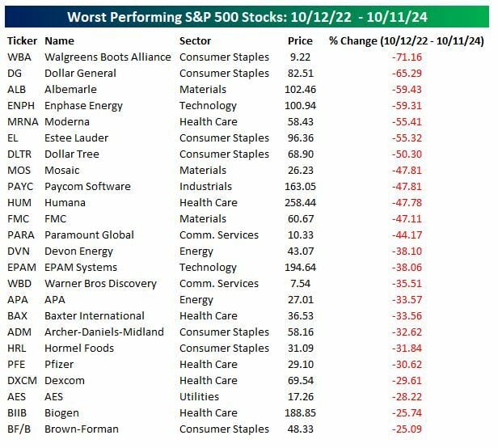Click the Ticker column header
The image size is (498, 448).
[x=21, y=40]
